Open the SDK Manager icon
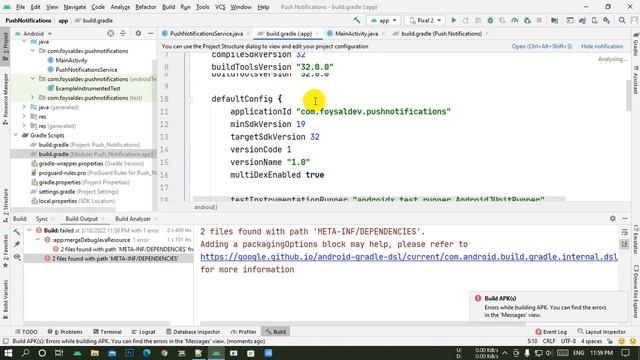640x360 pixels. [x=607, y=20]
